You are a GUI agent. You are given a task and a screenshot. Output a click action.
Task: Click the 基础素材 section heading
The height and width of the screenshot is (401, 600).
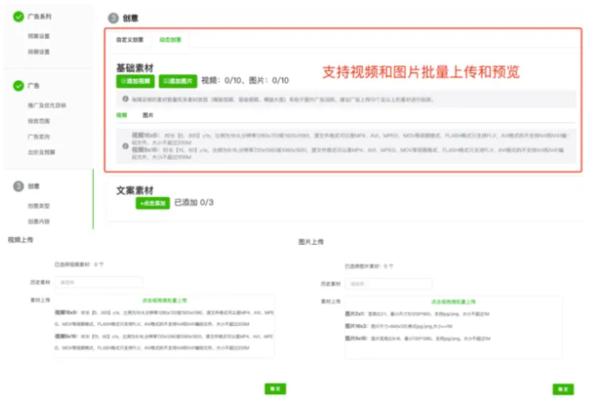pos(135,68)
